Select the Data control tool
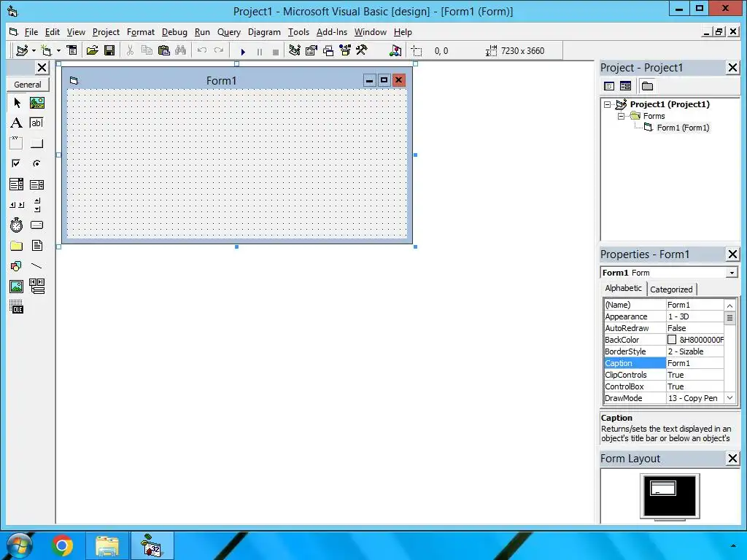Screen dimensions: 747x560 click(x=36, y=286)
